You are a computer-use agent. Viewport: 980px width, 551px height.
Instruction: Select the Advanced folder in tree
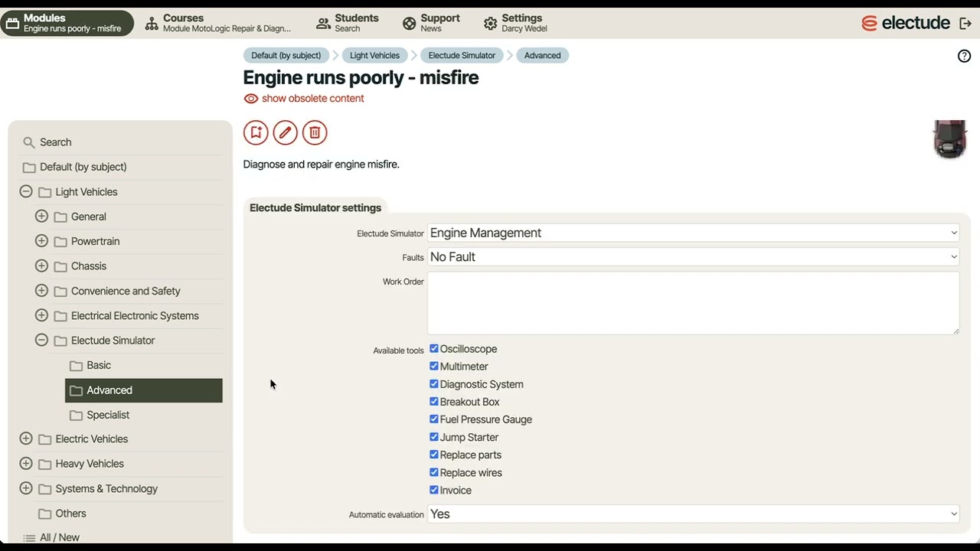click(144, 390)
